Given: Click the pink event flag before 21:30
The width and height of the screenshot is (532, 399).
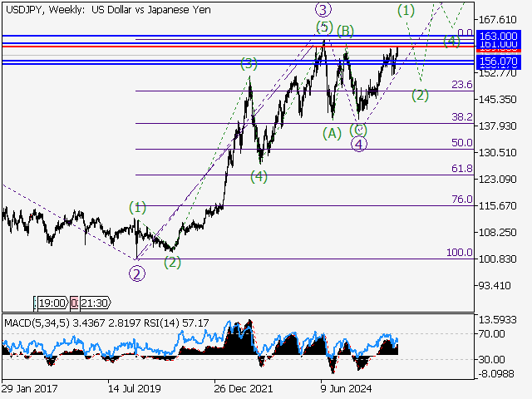Looking at the screenshot, I should coord(74,303).
